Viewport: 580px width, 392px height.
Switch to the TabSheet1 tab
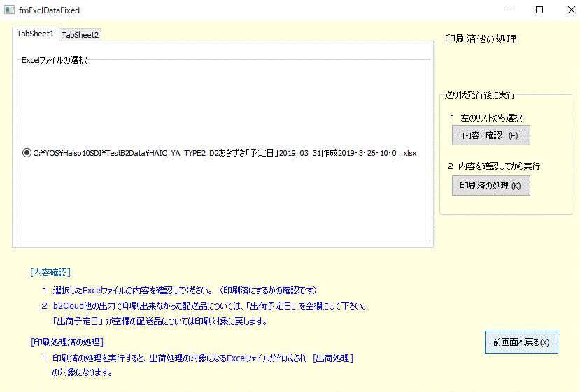point(36,34)
